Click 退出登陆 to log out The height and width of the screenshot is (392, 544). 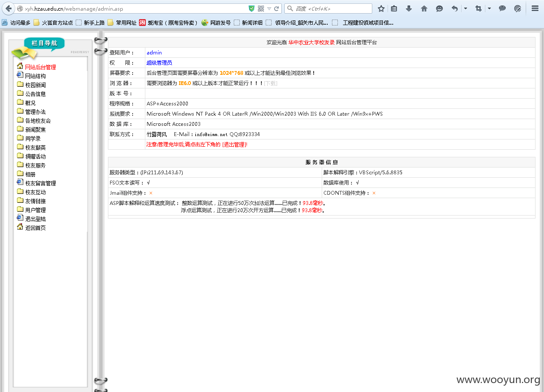[35, 219]
